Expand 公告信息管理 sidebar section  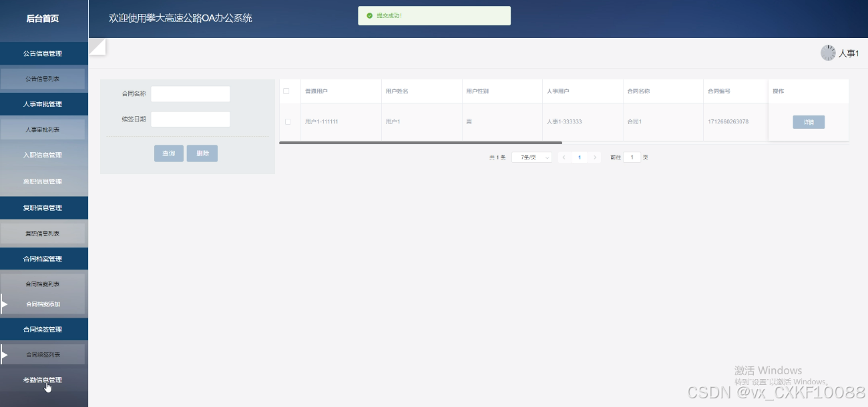coord(44,53)
